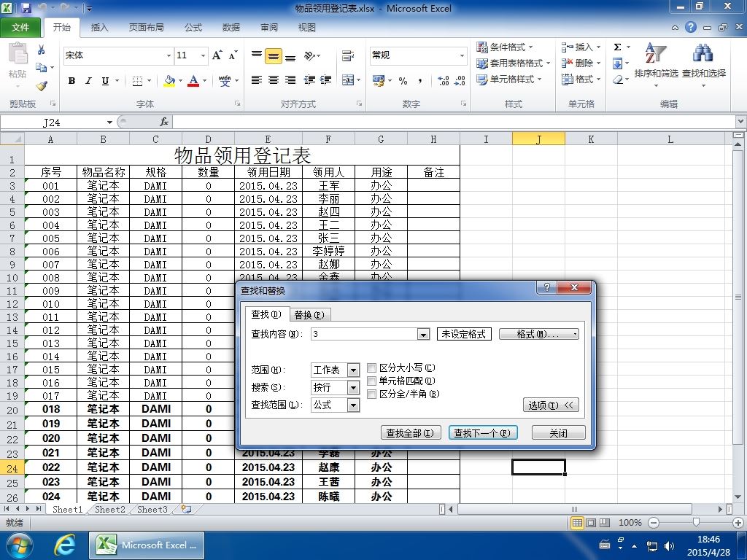Screen dimensions: 747x560
Task: Open the font size dropdown
Action: point(203,55)
